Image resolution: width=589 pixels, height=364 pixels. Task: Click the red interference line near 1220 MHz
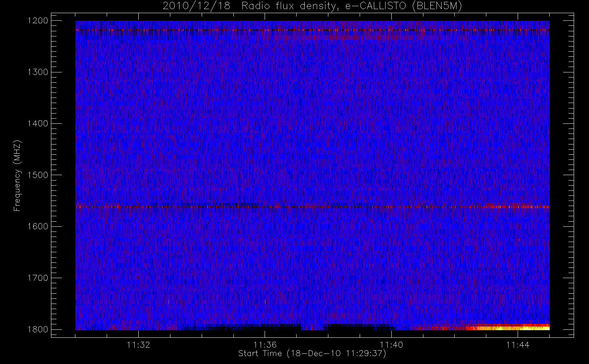click(x=312, y=30)
